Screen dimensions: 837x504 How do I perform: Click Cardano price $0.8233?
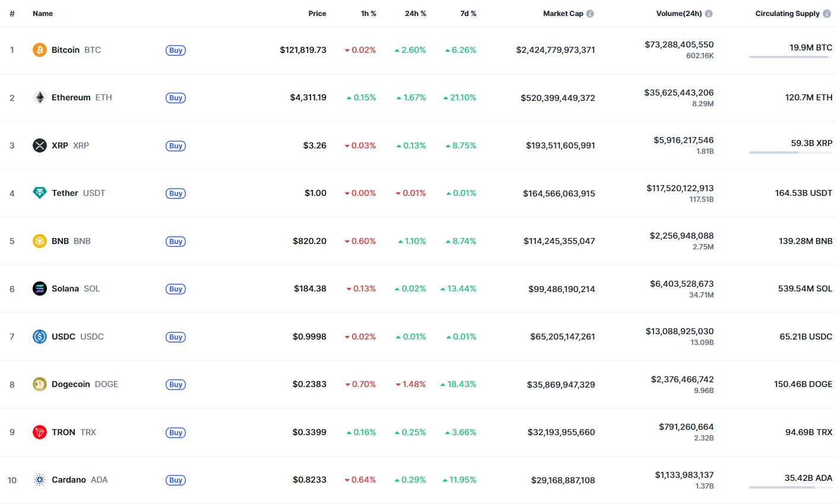(x=309, y=480)
